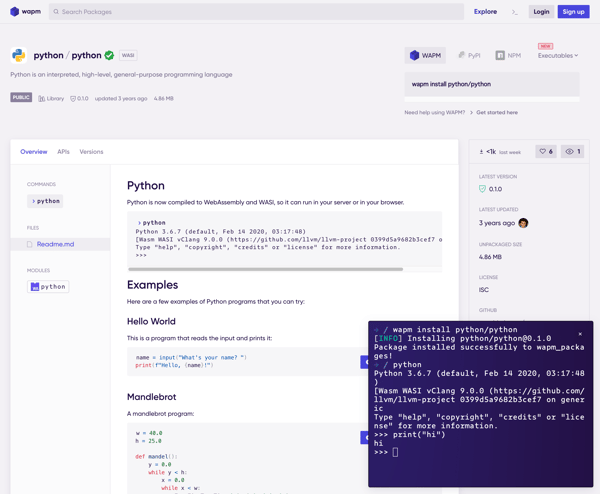Open the Explore link
Screen dimensions: 600x494
tap(485, 12)
